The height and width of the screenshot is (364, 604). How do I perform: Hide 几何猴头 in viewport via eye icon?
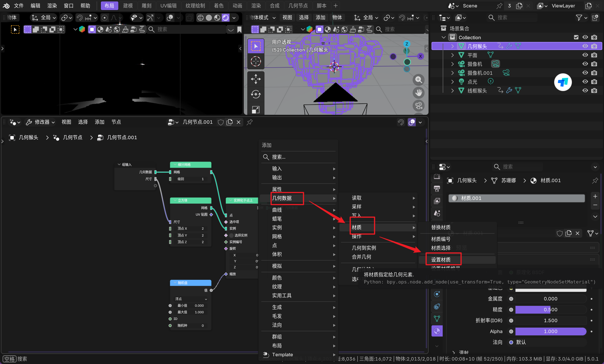(585, 46)
